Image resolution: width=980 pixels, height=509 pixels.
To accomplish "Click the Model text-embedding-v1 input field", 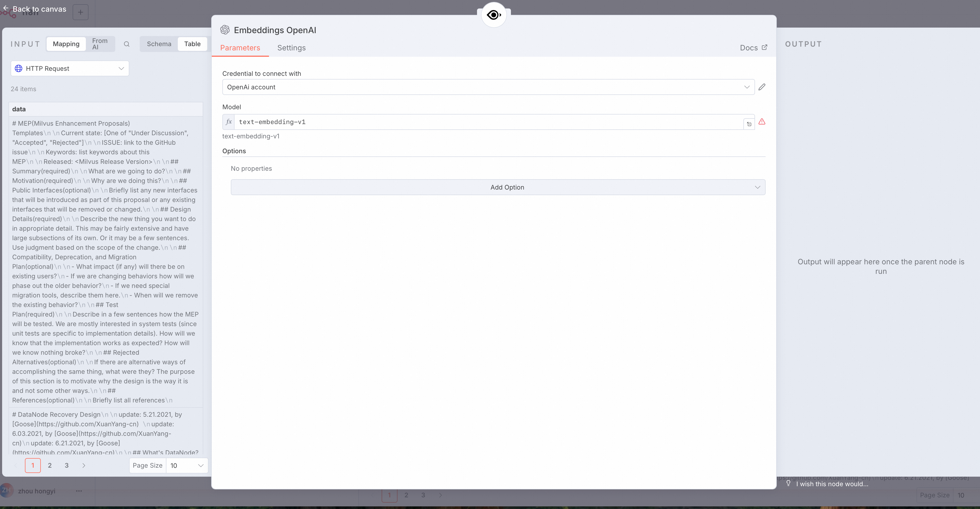I will point(487,122).
